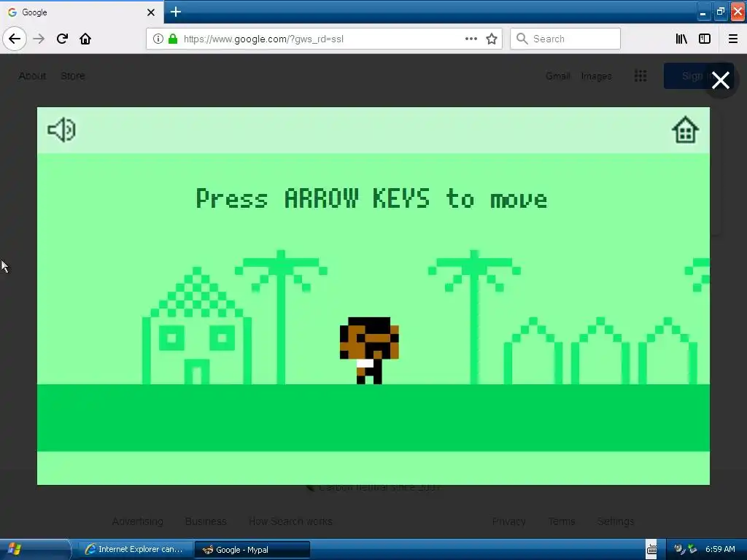Click the magnifier icon in Search box
747x560 pixels.
coord(522,39)
